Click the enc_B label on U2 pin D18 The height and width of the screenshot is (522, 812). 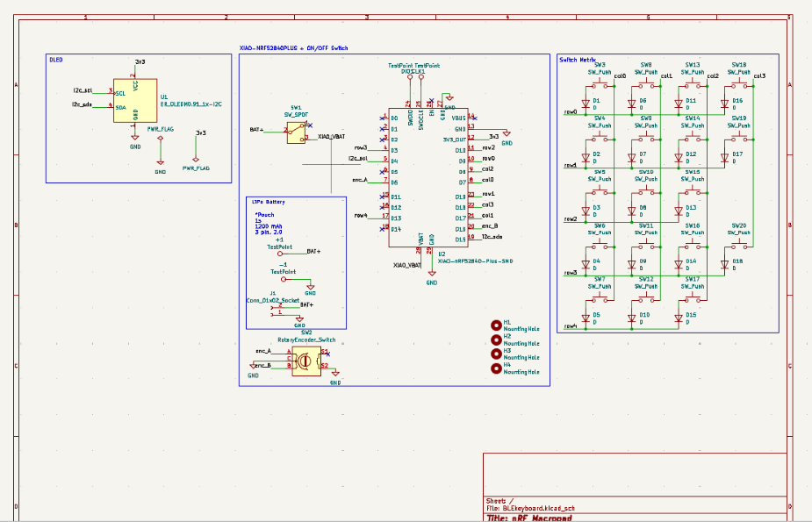pyautogui.click(x=490, y=226)
